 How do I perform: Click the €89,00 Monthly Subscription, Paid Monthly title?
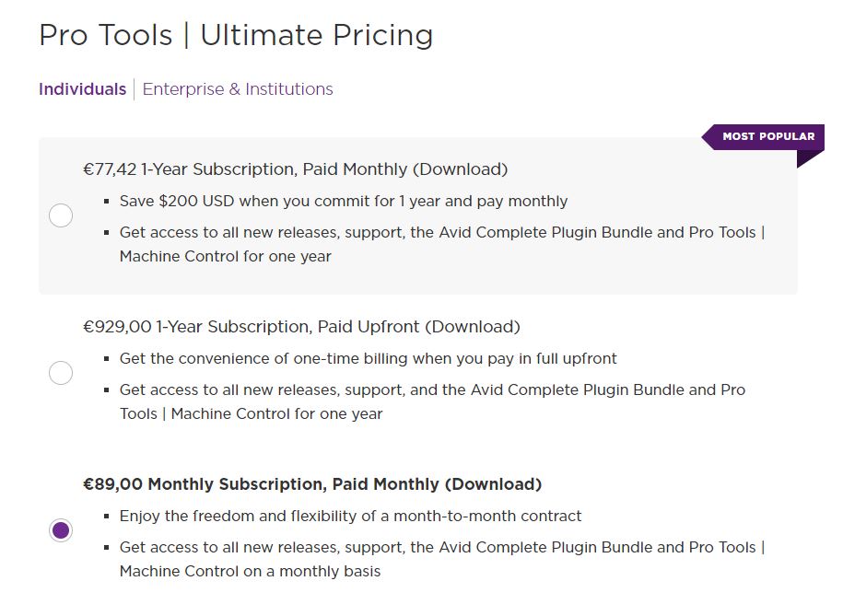(312, 484)
